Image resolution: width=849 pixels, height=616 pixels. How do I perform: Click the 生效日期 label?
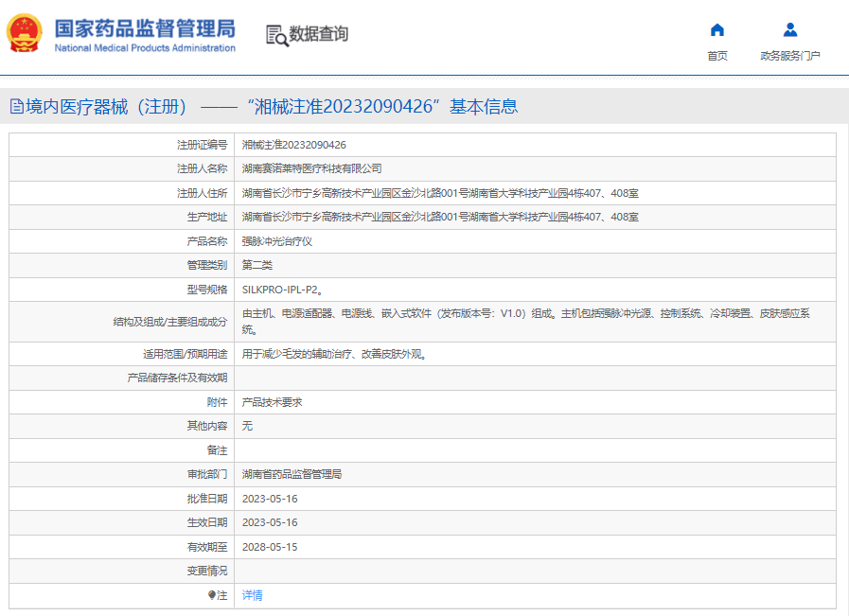click(207, 522)
